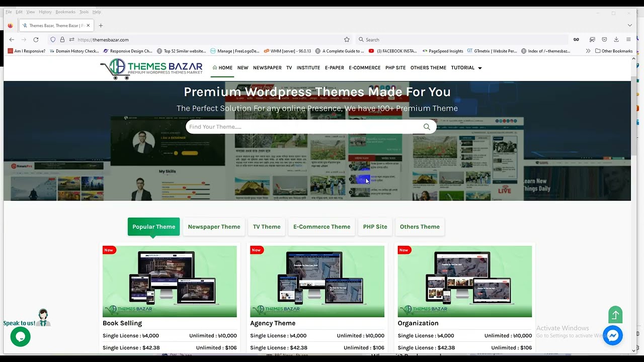Click the Speak to us support avatar

click(x=43, y=317)
